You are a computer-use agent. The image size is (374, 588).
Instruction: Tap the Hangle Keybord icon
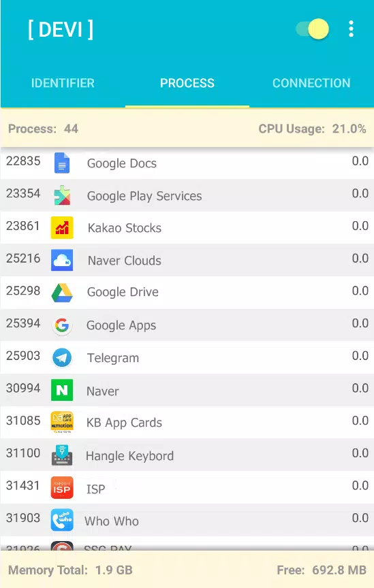62,455
